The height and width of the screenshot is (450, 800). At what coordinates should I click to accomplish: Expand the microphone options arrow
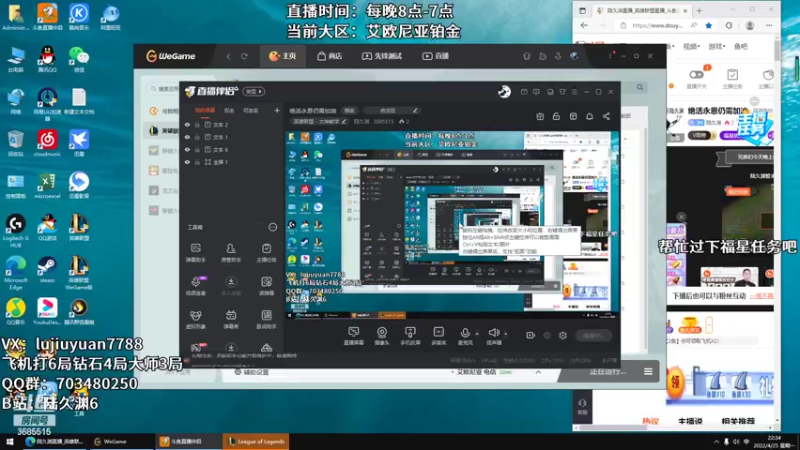[x=477, y=334]
